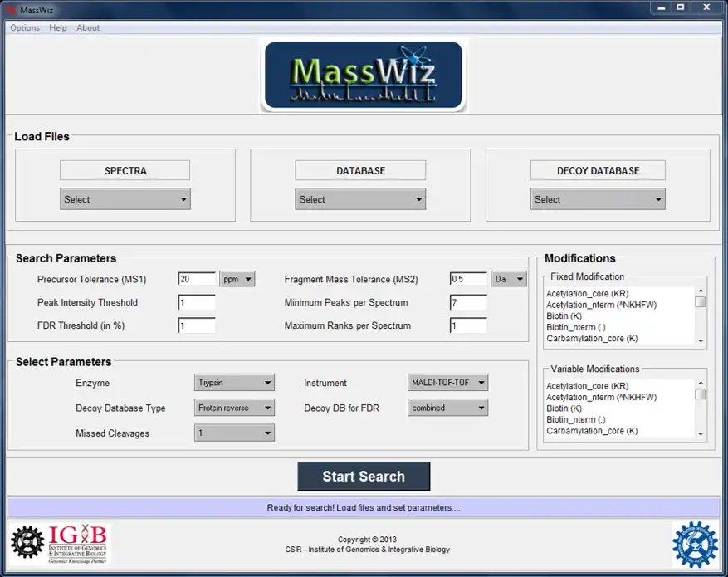The image size is (728, 577).
Task: Open the Enzyme Trypsin dropdown
Action: 234,383
